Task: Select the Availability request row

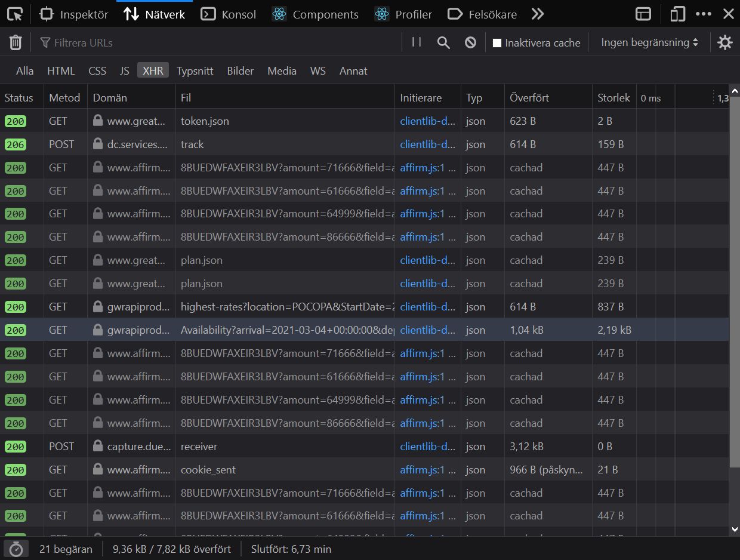Action: [286, 330]
